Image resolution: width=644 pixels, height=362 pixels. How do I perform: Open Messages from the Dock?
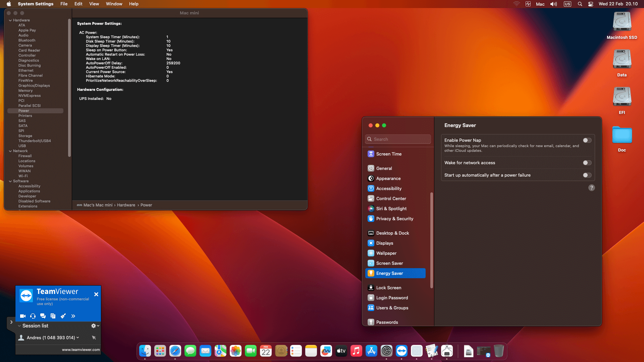click(190, 351)
